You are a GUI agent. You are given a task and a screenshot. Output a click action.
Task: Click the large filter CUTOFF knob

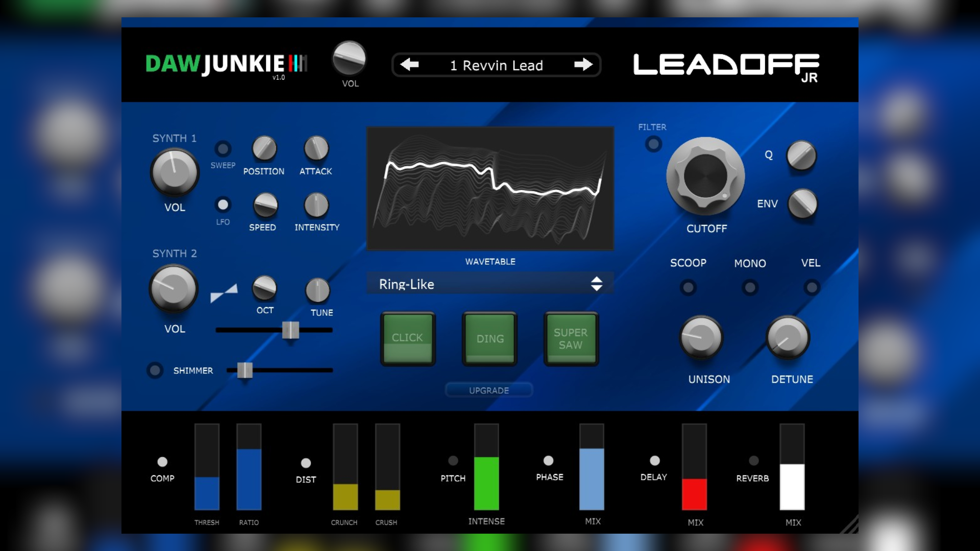[x=705, y=176]
